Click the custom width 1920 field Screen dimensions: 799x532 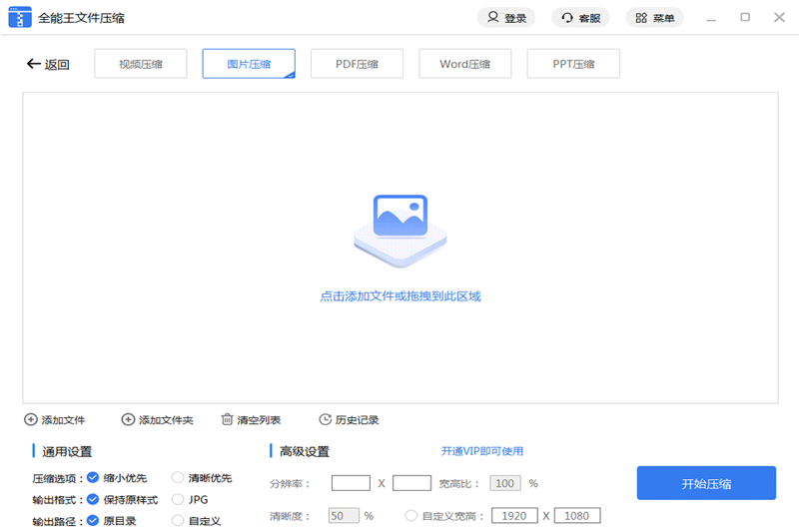(514, 516)
